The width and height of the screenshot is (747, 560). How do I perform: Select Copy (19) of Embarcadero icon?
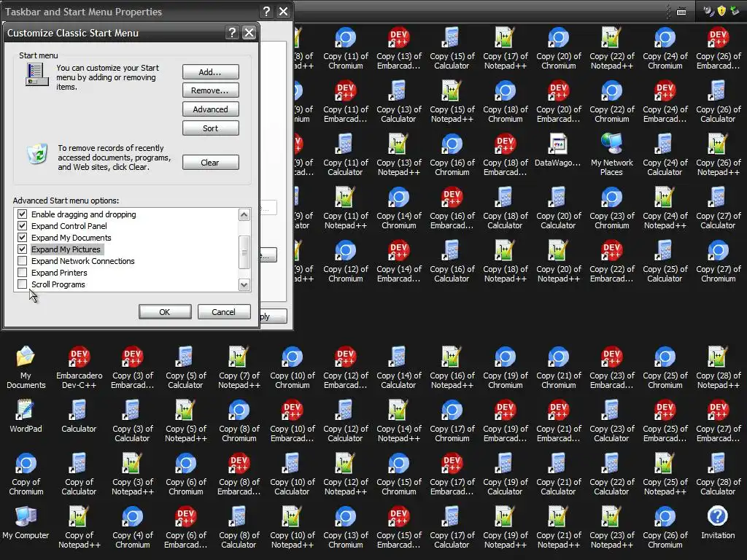[x=505, y=421]
